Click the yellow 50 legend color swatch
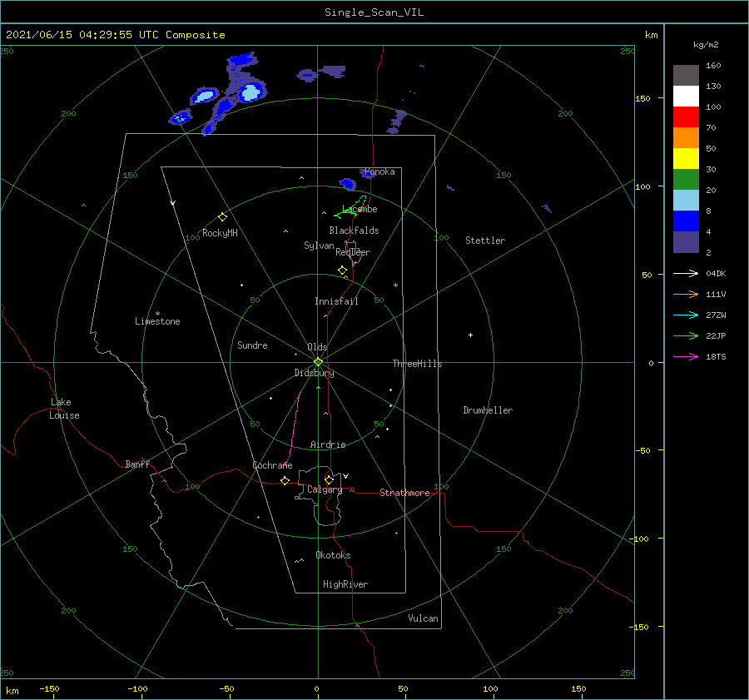The width and height of the screenshot is (749, 700). (686, 159)
